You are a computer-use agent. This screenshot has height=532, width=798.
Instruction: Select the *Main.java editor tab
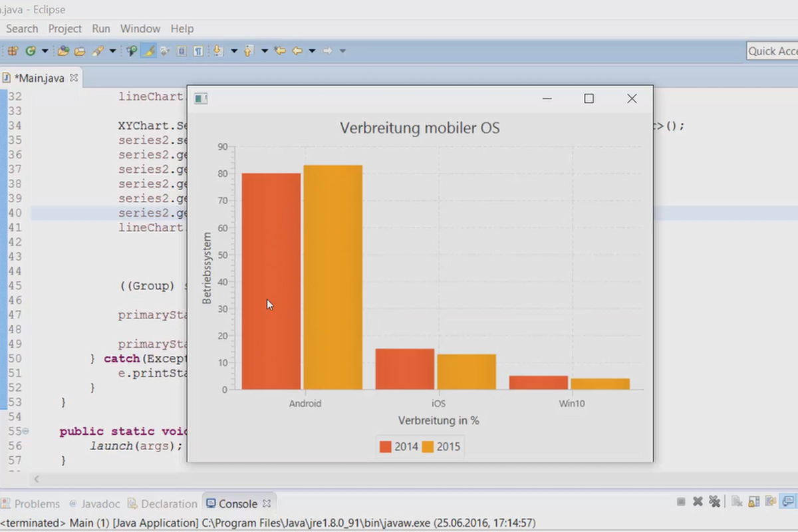(x=39, y=78)
